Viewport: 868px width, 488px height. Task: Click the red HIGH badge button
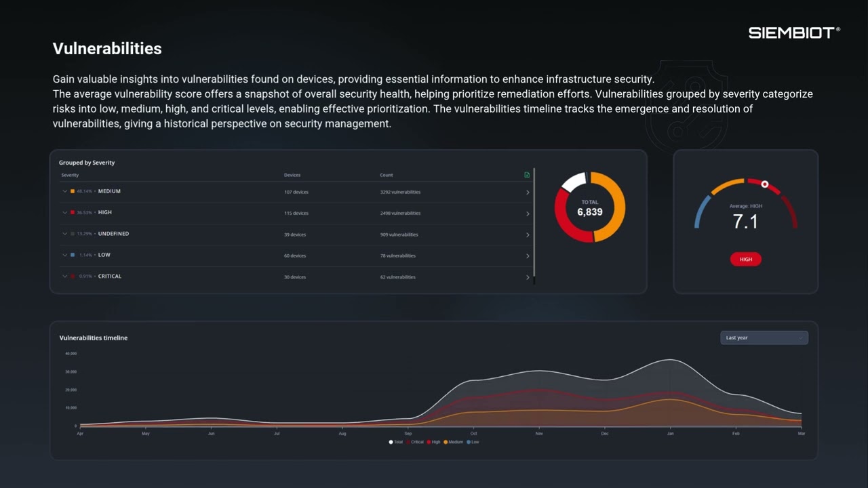[x=746, y=259]
